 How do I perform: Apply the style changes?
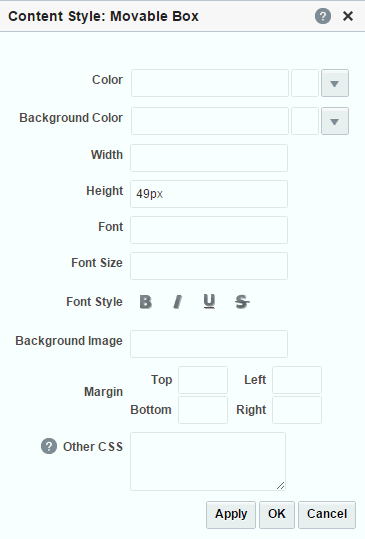coord(231,515)
